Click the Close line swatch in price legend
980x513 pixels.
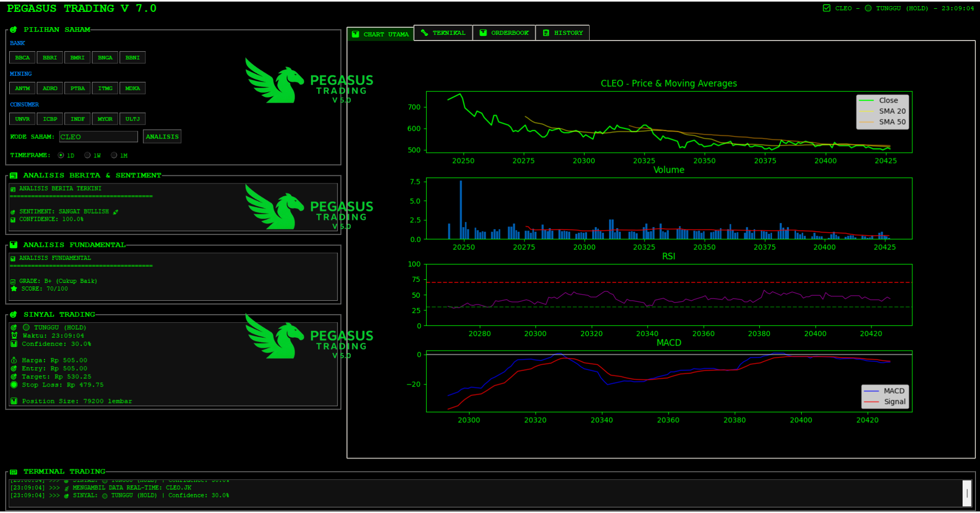click(866, 100)
